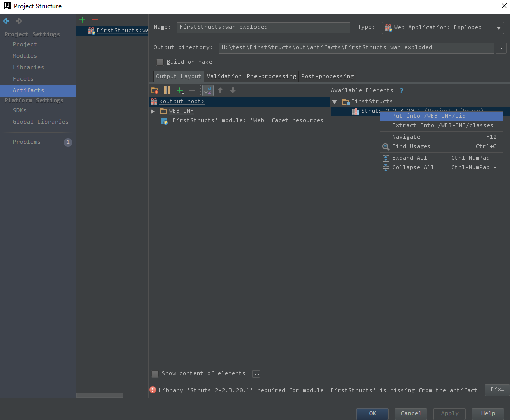510x420 pixels.
Task: Click Fix... button for missing library
Action: (x=497, y=390)
